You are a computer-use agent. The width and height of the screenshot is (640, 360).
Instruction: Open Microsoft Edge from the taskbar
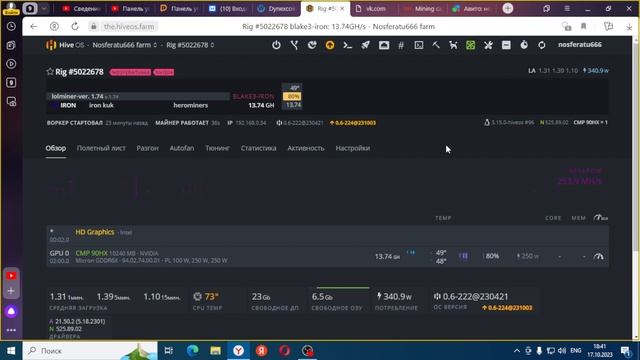pyautogui.click(x=193, y=351)
